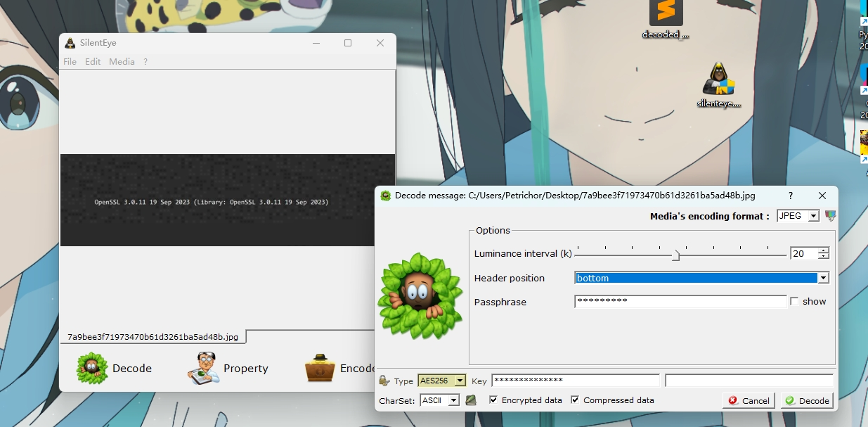The image size is (868, 427).
Task: Click the padlock icon next to Type
Action: pyautogui.click(x=384, y=381)
